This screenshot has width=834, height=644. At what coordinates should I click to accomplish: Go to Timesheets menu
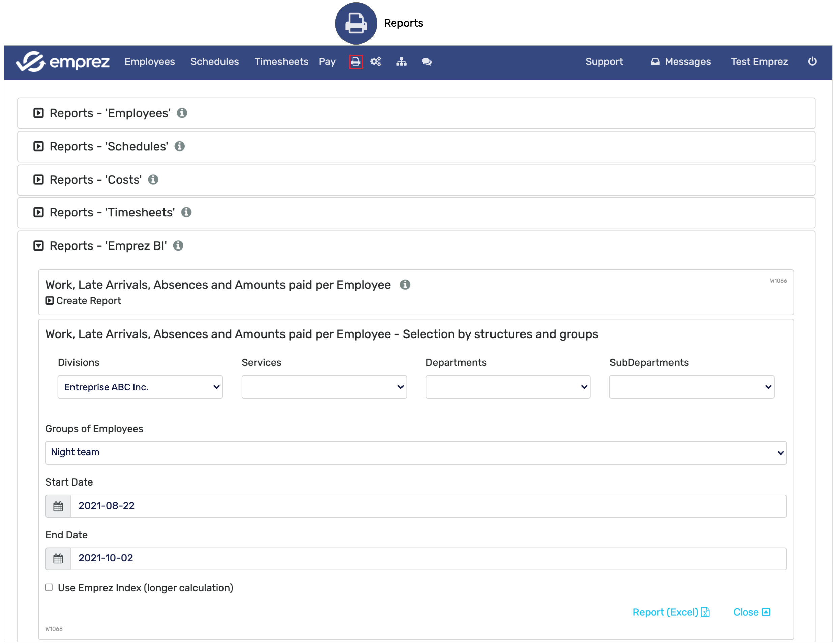[281, 61]
